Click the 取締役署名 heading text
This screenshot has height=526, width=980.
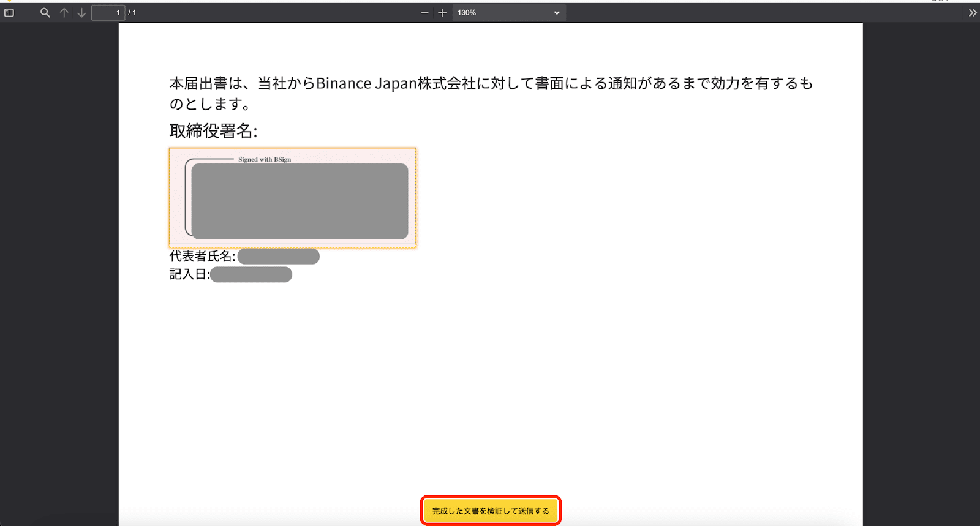click(x=213, y=131)
